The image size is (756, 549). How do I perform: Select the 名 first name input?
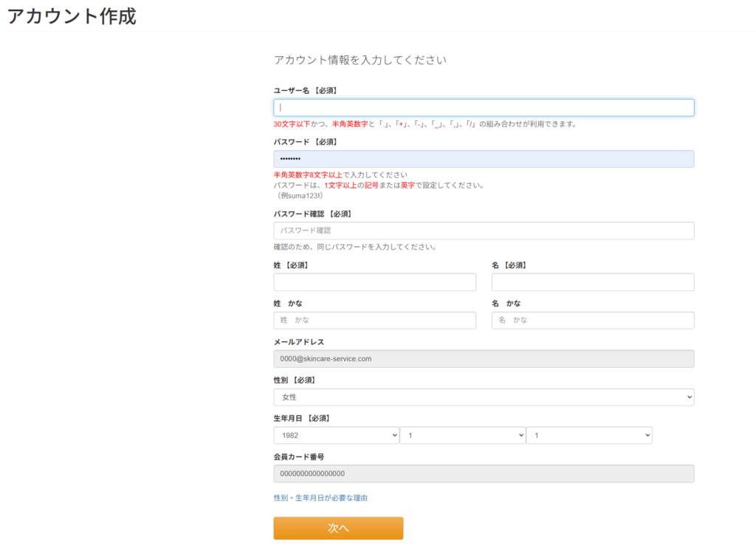click(x=592, y=282)
